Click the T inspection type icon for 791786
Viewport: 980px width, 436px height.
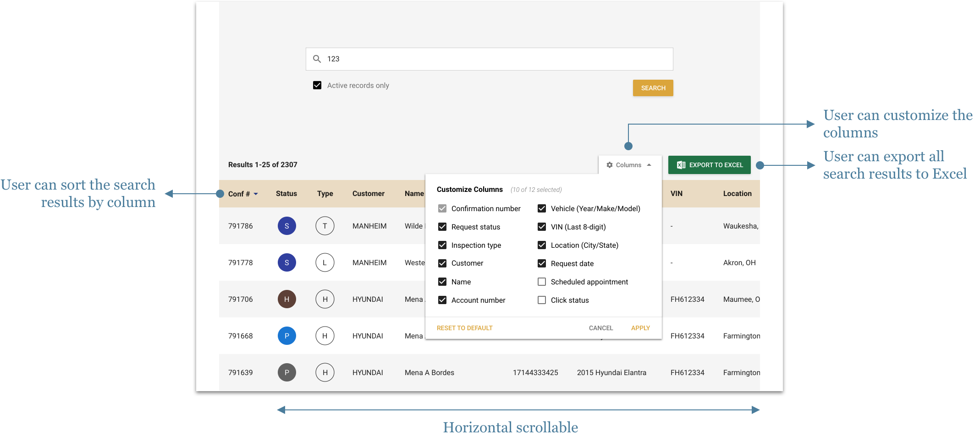pyautogui.click(x=325, y=226)
